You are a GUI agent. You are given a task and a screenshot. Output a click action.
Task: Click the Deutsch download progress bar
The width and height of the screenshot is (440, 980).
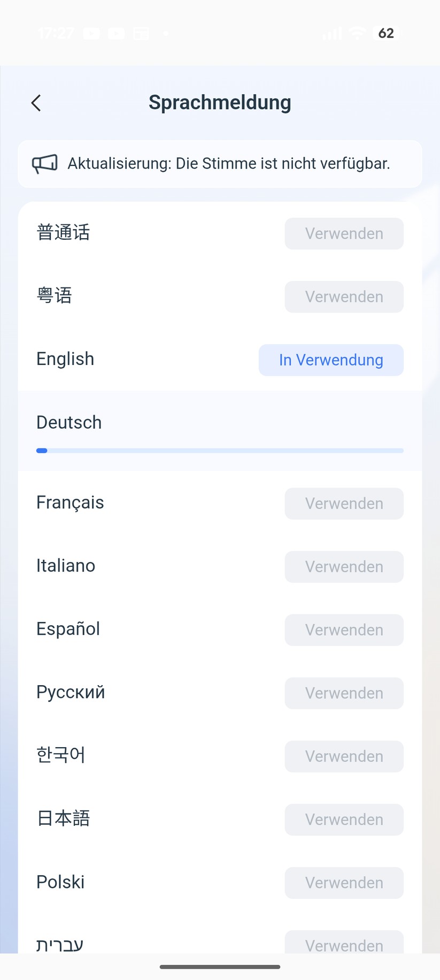pos(219,450)
